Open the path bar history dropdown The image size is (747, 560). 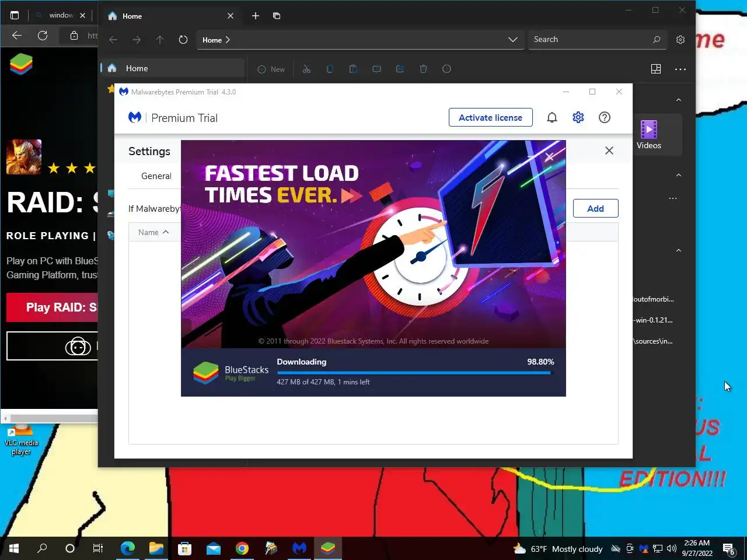(512, 40)
